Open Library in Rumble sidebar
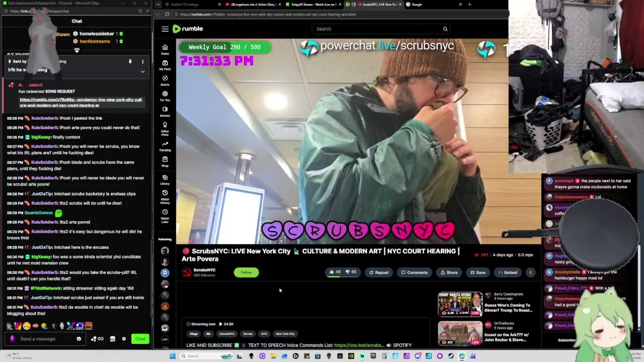 tap(165, 179)
